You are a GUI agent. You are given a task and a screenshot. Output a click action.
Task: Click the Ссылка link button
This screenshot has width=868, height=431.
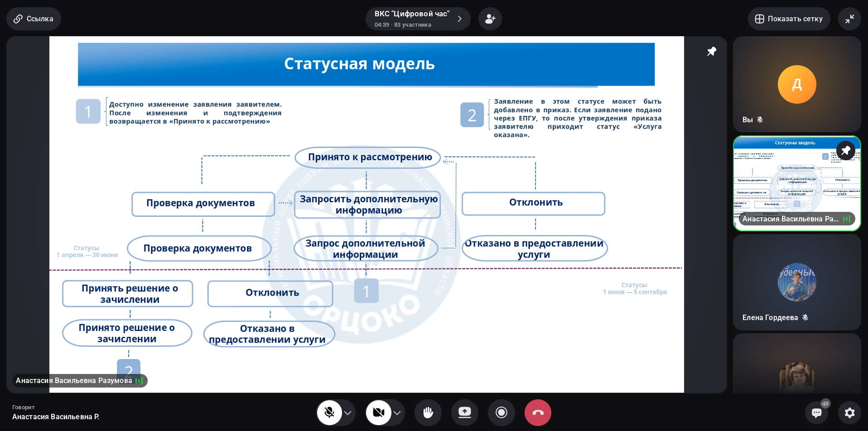[34, 19]
